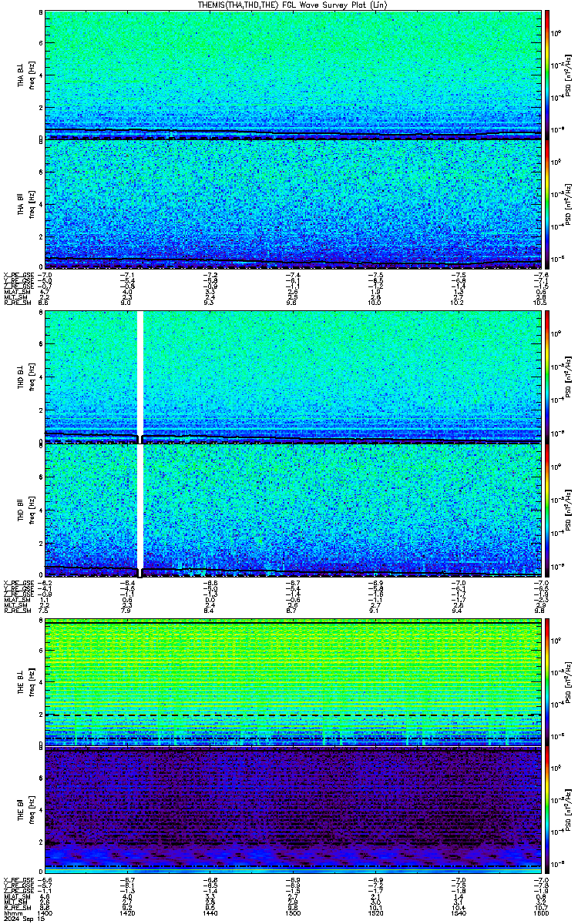Click the white data gap in THD B⊥

point(140,377)
